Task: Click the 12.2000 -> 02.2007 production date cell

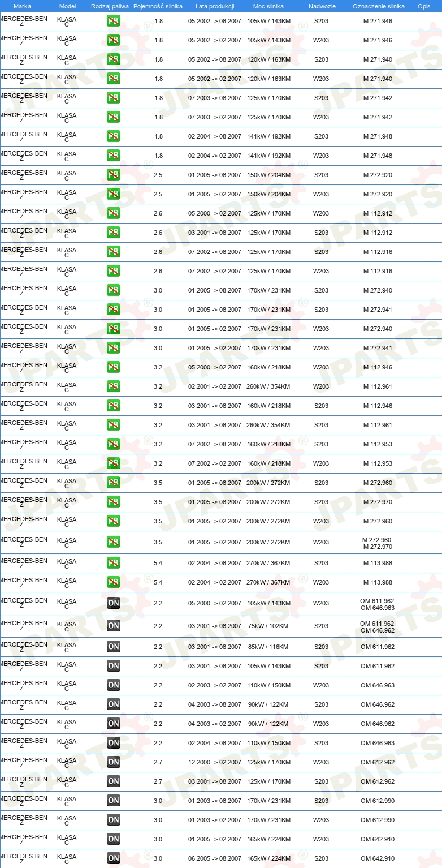Action: (x=215, y=762)
